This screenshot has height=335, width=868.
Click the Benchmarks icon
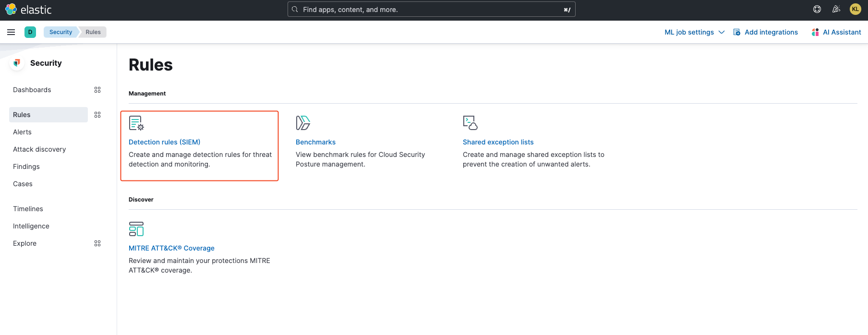(303, 123)
